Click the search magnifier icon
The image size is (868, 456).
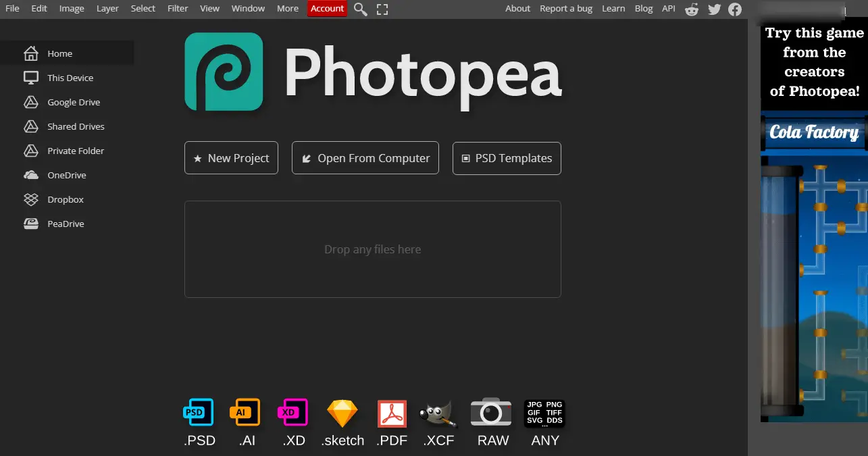click(361, 9)
